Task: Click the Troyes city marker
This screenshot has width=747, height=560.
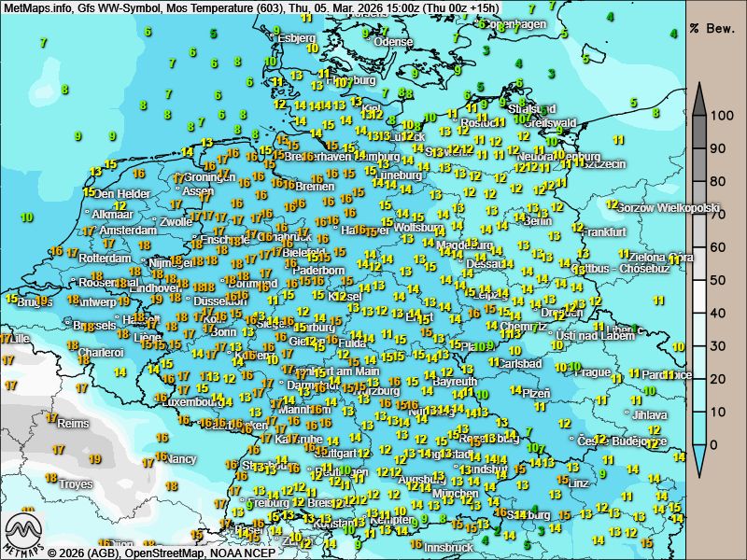Action: (55, 484)
